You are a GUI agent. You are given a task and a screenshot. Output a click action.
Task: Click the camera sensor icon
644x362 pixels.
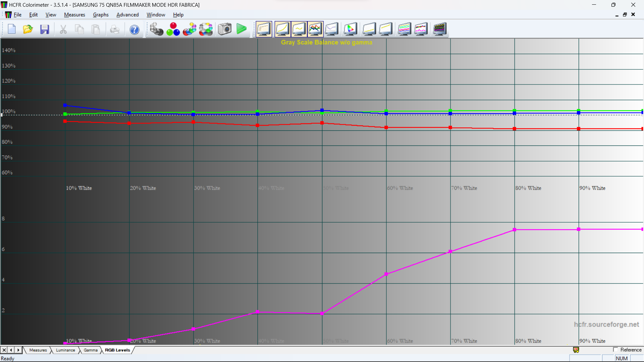(224, 29)
